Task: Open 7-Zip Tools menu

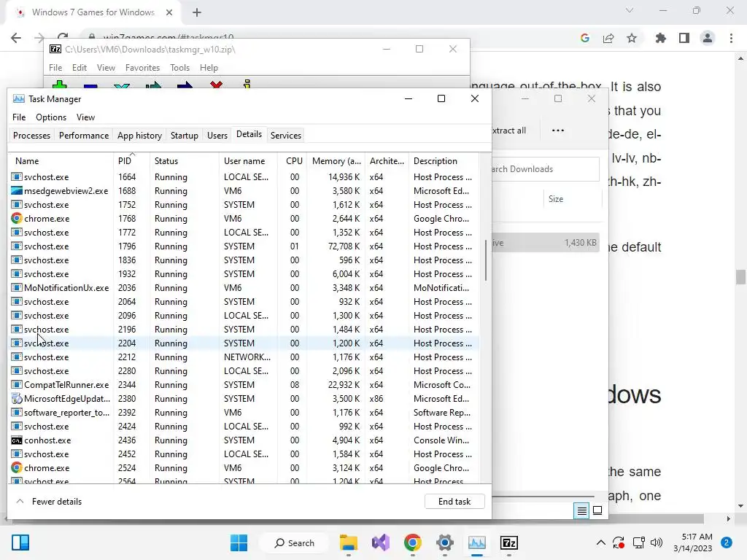Action: coord(179,68)
